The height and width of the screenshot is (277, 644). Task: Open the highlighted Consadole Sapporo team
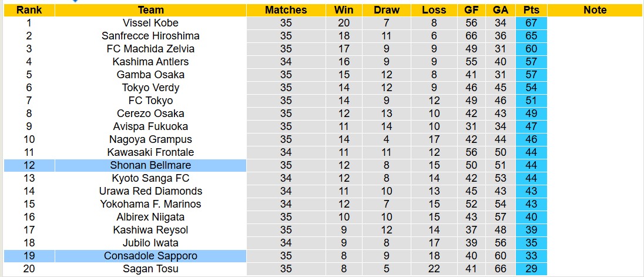pos(150,256)
